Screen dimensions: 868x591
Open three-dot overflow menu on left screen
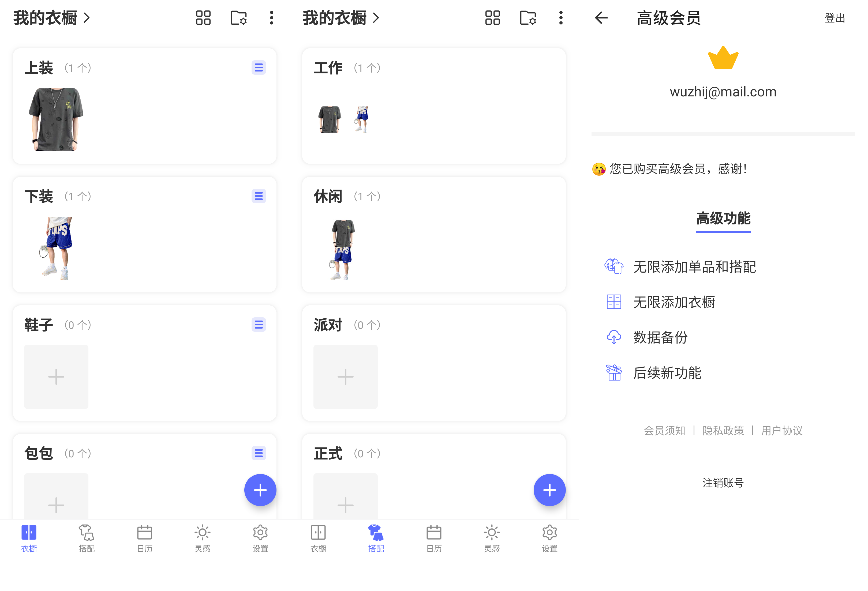click(272, 18)
